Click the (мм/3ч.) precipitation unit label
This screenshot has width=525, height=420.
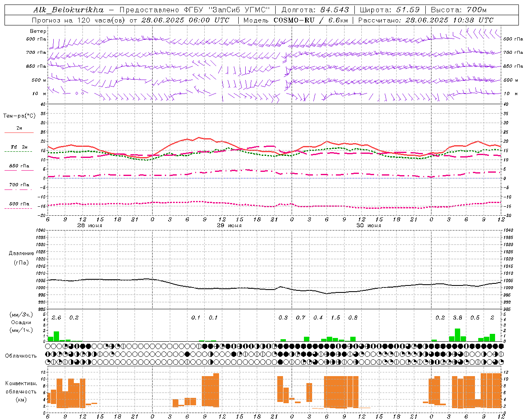21,315
